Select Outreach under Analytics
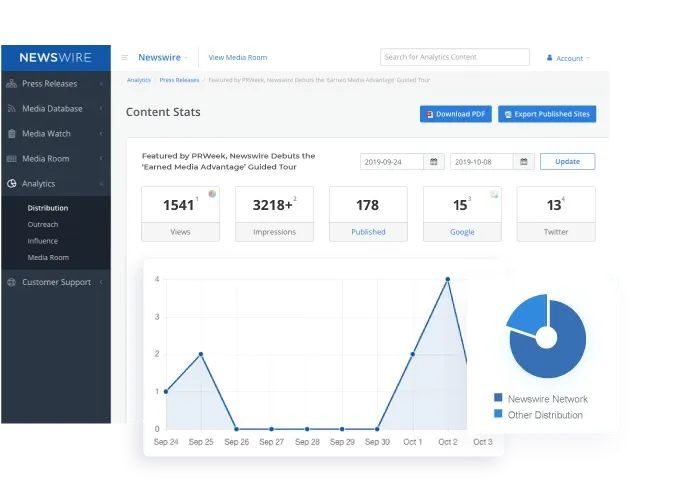 point(43,225)
